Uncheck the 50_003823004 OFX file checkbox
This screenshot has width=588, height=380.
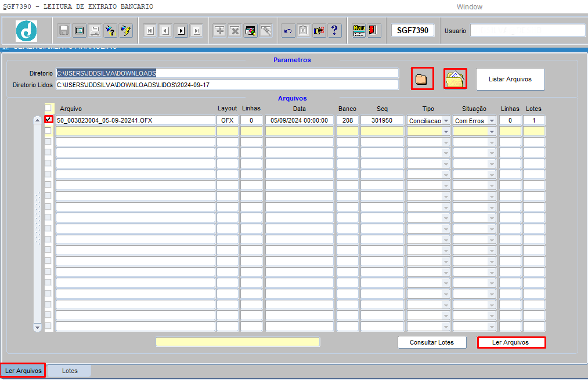pyautogui.click(x=49, y=120)
